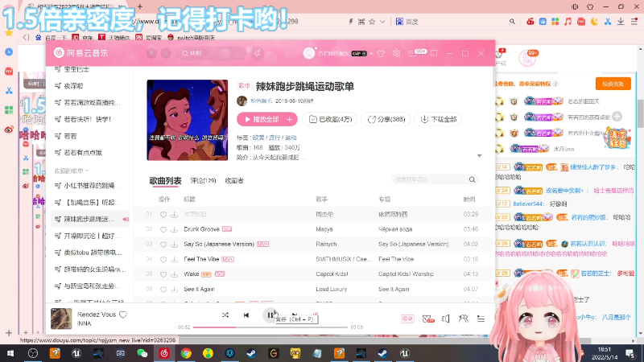Click the 欧美 tag link
The image size is (644, 362).
pyautogui.click(x=258, y=138)
